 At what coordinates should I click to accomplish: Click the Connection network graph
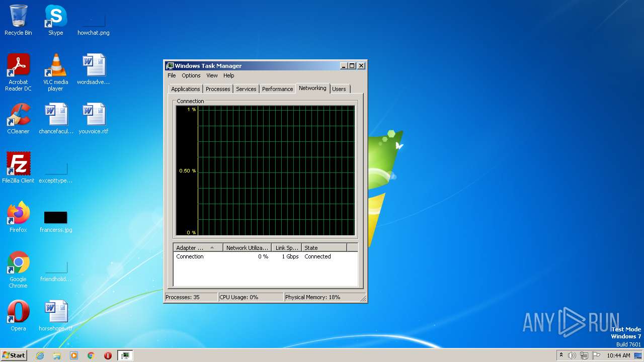tap(265, 170)
